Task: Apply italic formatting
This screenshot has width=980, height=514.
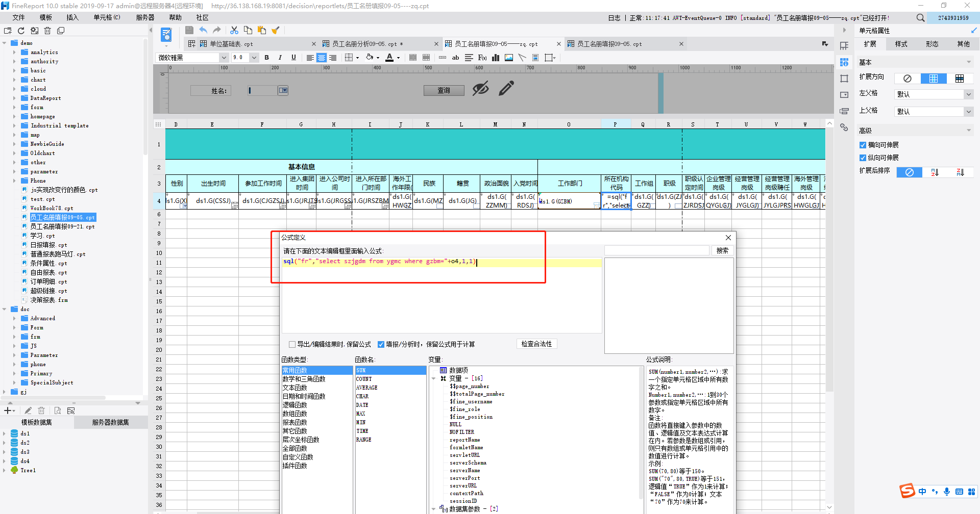Action: [x=280, y=58]
